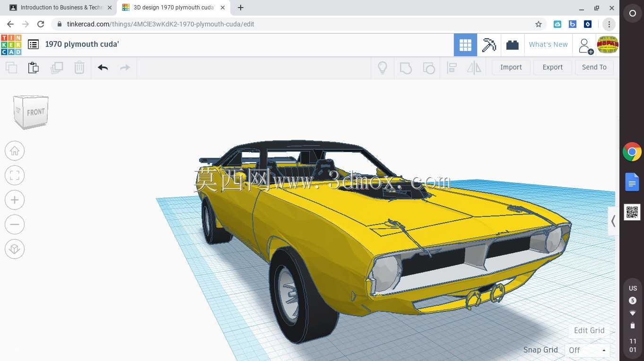This screenshot has height=361, width=644.
Task: Reload the current page
Action: (x=41, y=24)
